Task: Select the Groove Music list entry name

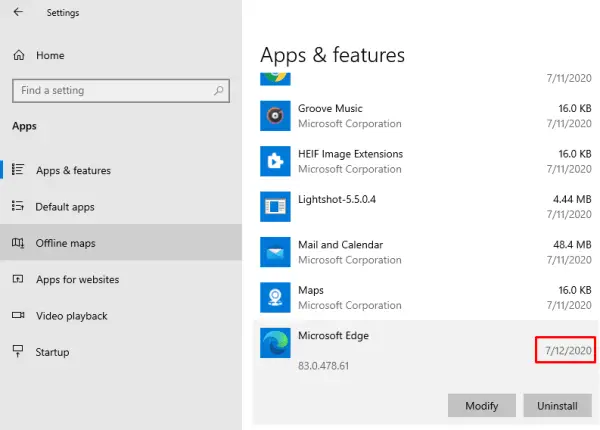Action: coord(330,108)
